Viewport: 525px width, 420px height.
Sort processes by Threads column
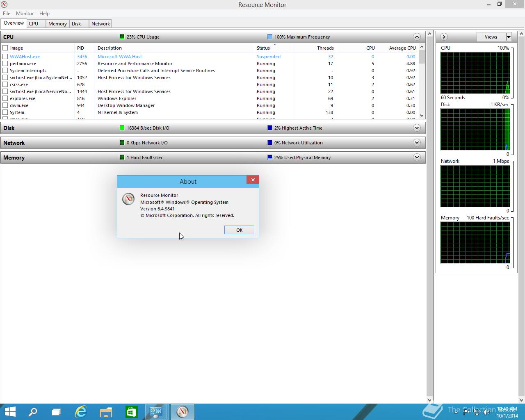pyautogui.click(x=315, y=48)
